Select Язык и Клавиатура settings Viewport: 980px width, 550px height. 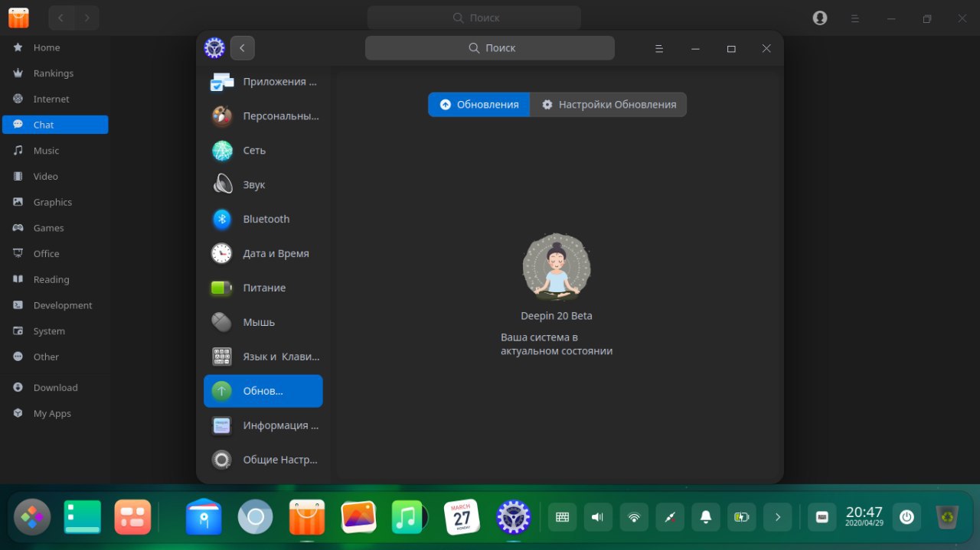pos(263,356)
